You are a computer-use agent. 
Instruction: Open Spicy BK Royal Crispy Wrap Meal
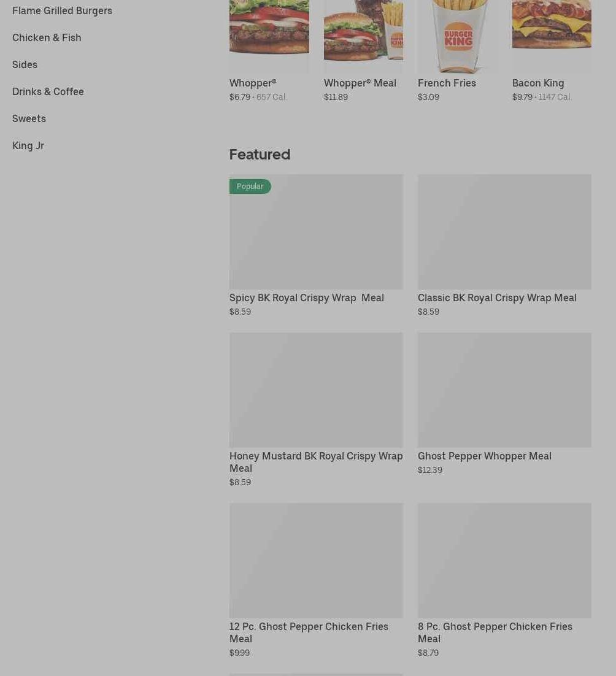(x=307, y=298)
